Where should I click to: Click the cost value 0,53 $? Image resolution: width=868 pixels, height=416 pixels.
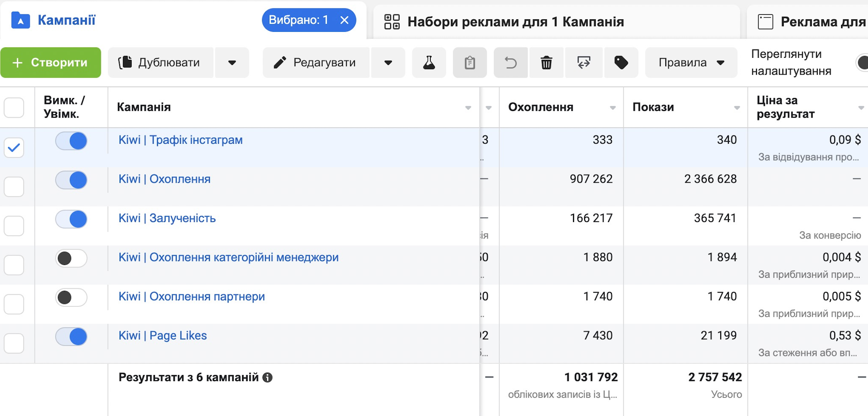[x=845, y=335]
